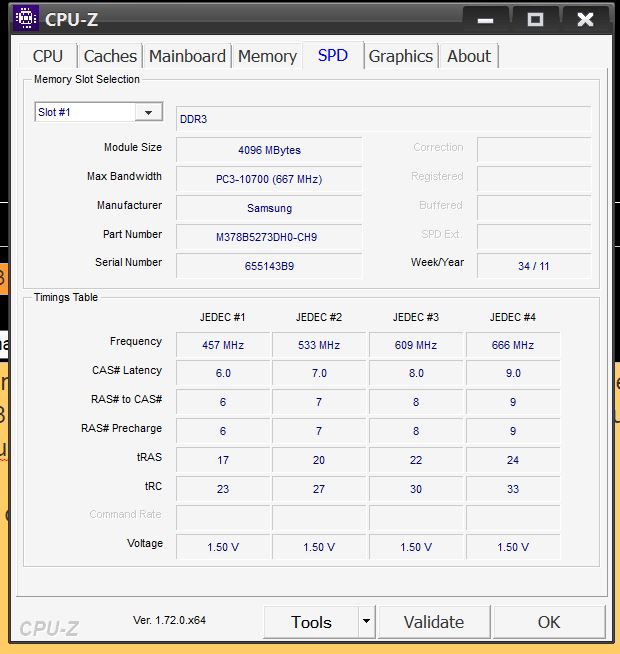
Task: Click the tRAS value 20
Action: [x=319, y=460]
